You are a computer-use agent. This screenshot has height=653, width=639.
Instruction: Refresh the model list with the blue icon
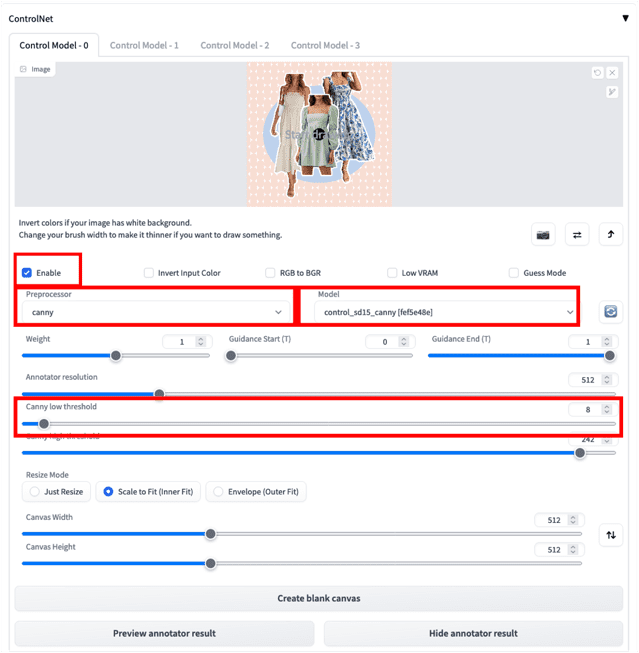(x=609, y=312)
